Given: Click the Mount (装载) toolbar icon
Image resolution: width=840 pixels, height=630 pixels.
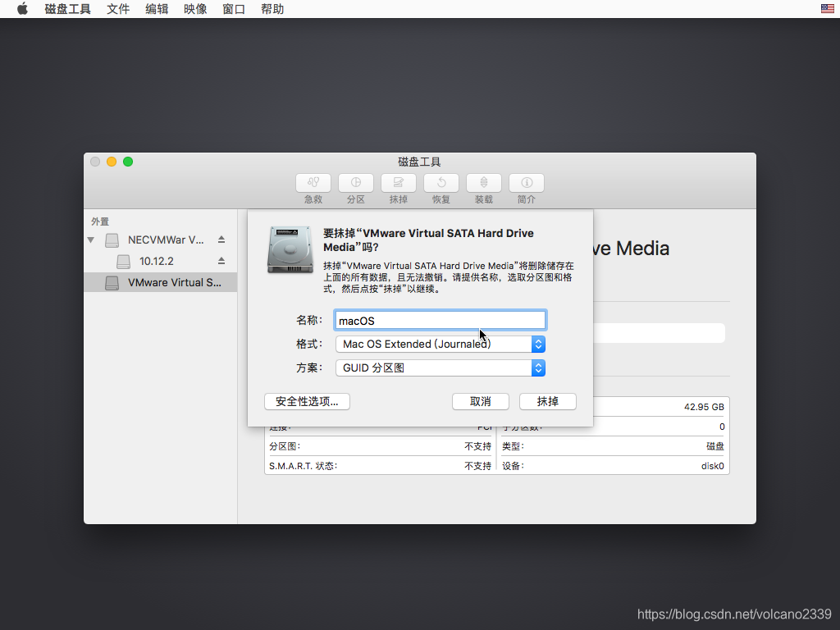Looking at the screenshot, I should [484, 183].
